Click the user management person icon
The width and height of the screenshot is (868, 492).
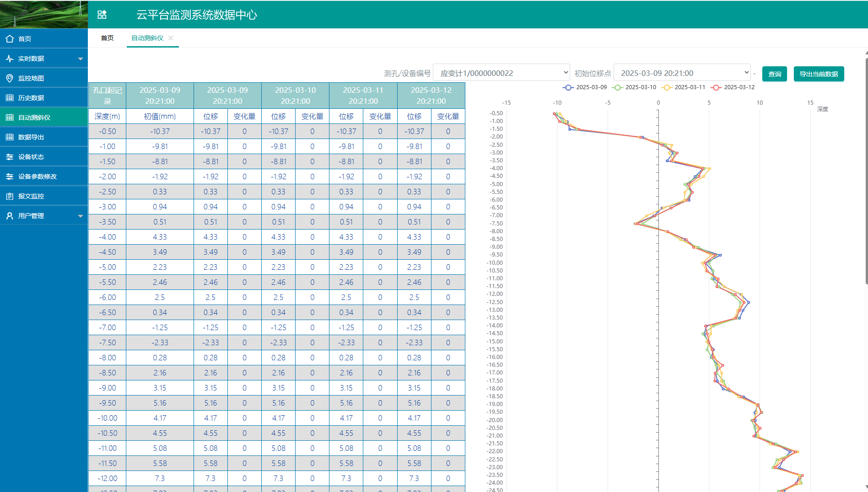tap(10, 216)
